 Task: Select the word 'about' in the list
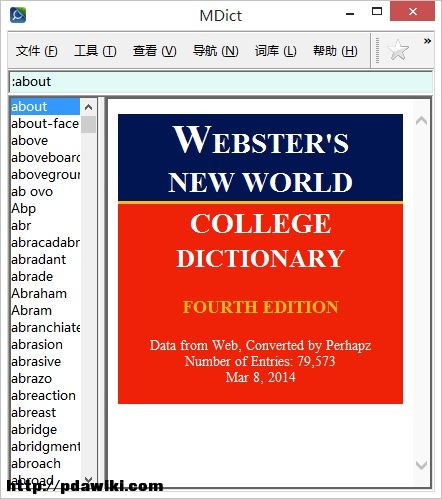coord(45,107)
